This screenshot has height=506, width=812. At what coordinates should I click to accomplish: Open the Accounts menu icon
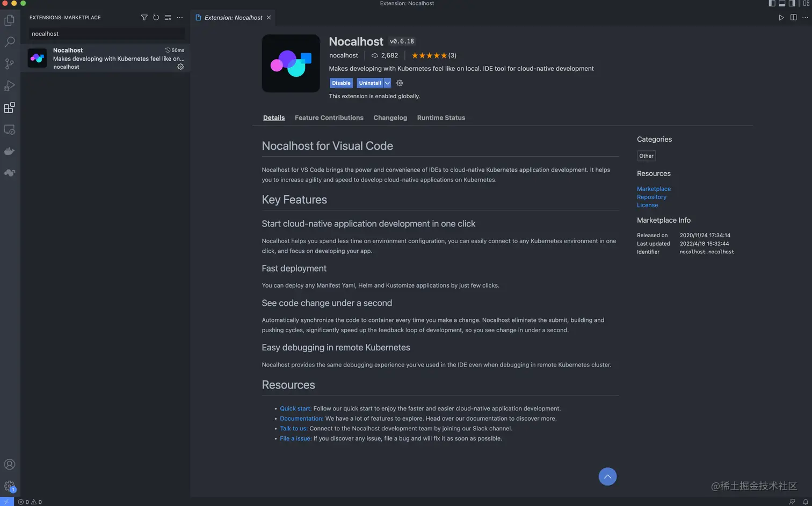tap(9, 465)
